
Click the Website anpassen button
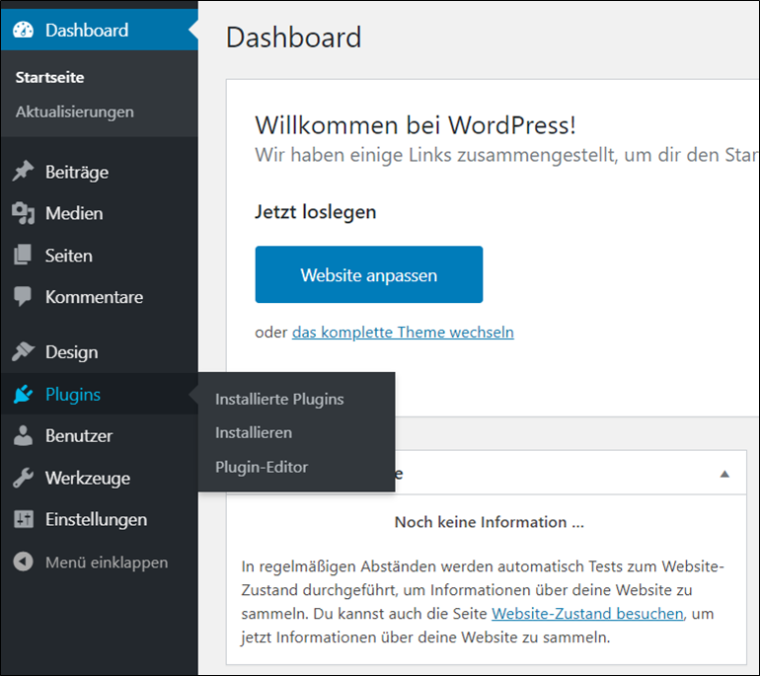point(369,274)
